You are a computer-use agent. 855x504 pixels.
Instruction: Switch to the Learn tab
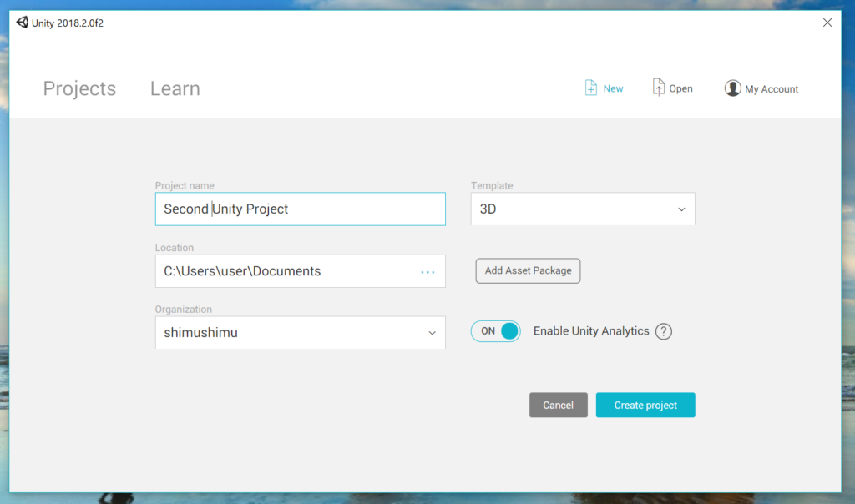coord(175,88)
